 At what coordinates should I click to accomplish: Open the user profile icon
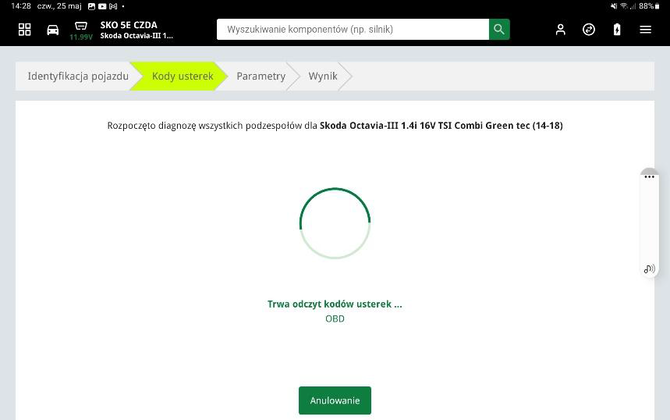coord(561,30)
